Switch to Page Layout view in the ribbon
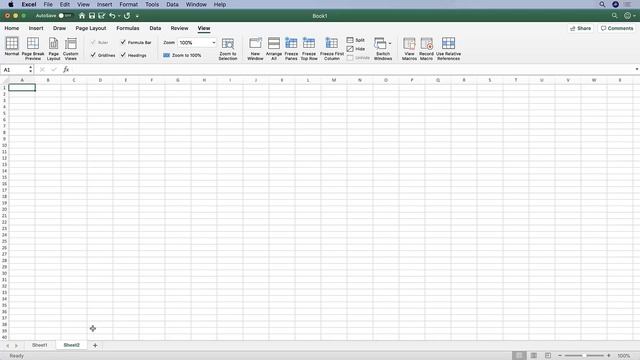The image size is (640, 360). [x=53, y=48]
